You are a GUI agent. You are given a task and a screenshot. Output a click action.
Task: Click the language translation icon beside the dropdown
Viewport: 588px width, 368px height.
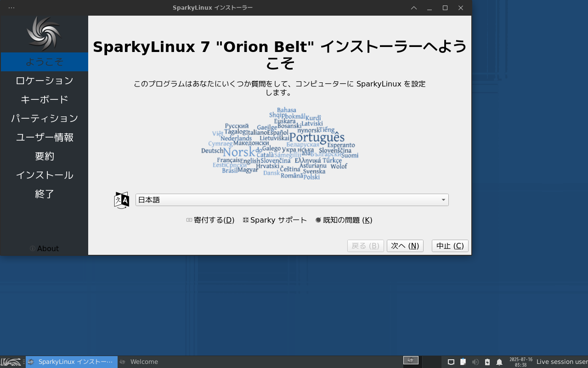[x=122, y=200]
